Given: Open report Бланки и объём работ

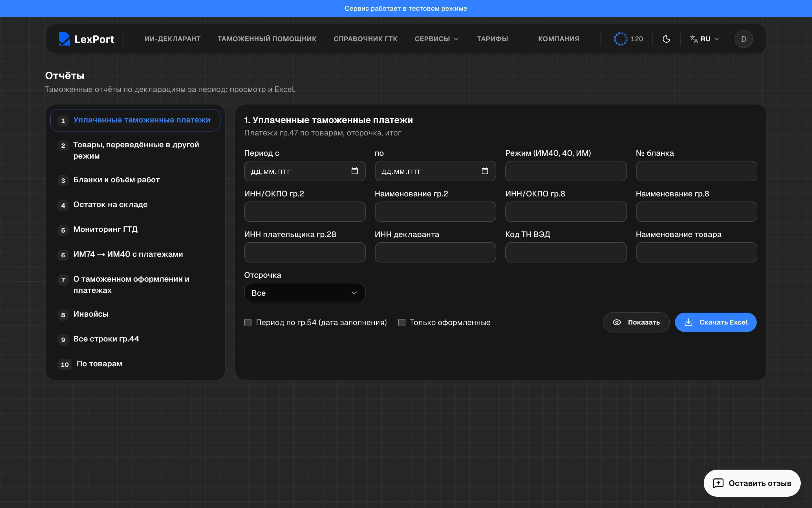Looking at the screenshot, I should point(135,180).
